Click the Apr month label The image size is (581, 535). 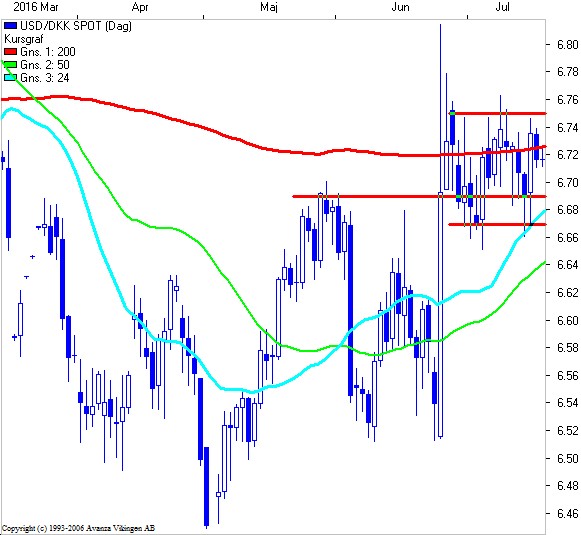[x=140, y=7]
